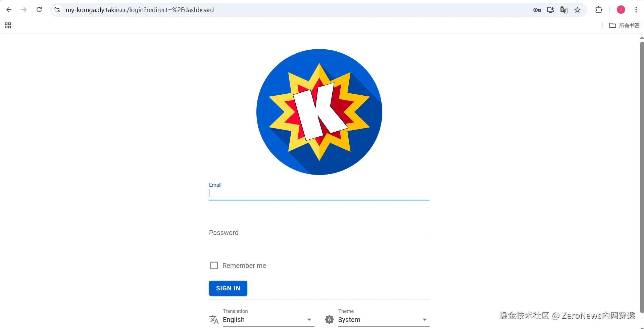Click the page vertical scrollbar
This screenshot has height=329, width=644.
[x=642, y=177]
